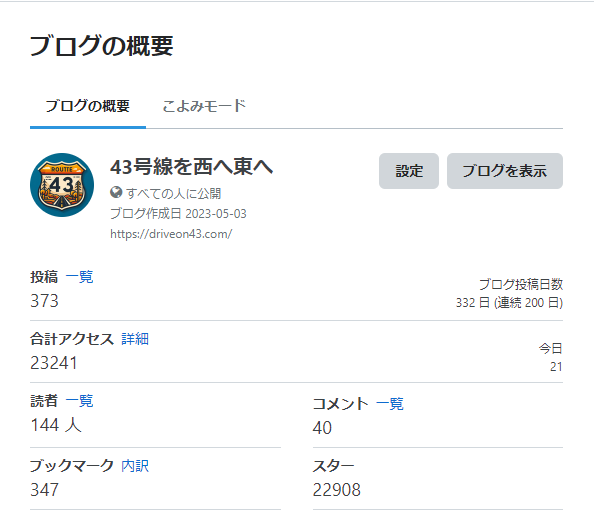Select the ブログの概要 tab
The width and height of the screenshot is (594, 522).
[x=88, y=106]
